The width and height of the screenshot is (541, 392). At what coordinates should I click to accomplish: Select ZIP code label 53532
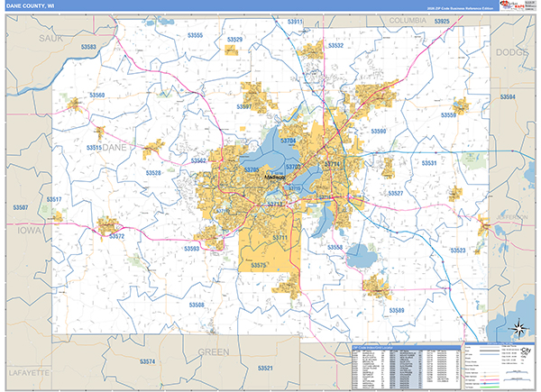coord(335,46)
